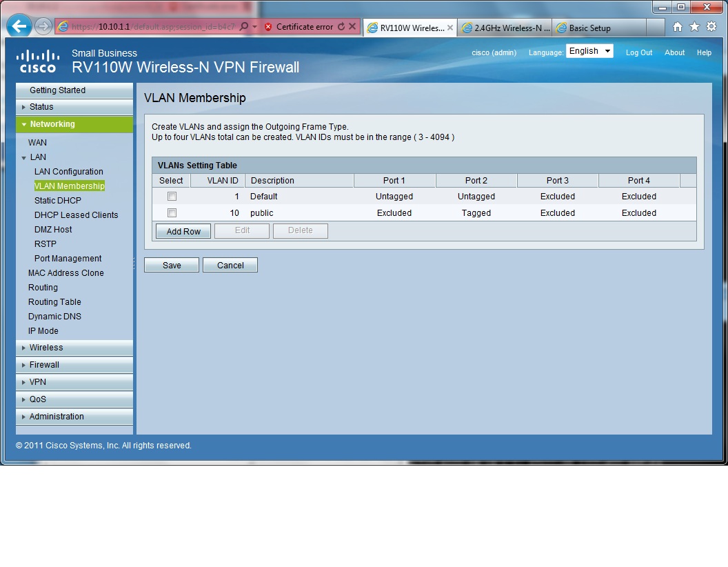Open the Language dropdown set to English
The width and height of the screenshot is (728, 567).
tap(589, 51)
